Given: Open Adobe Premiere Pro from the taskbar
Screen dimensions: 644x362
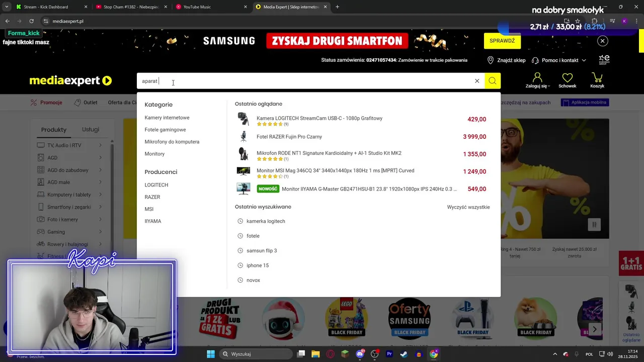Looking at the screenshot, I should tap(389, 354).
